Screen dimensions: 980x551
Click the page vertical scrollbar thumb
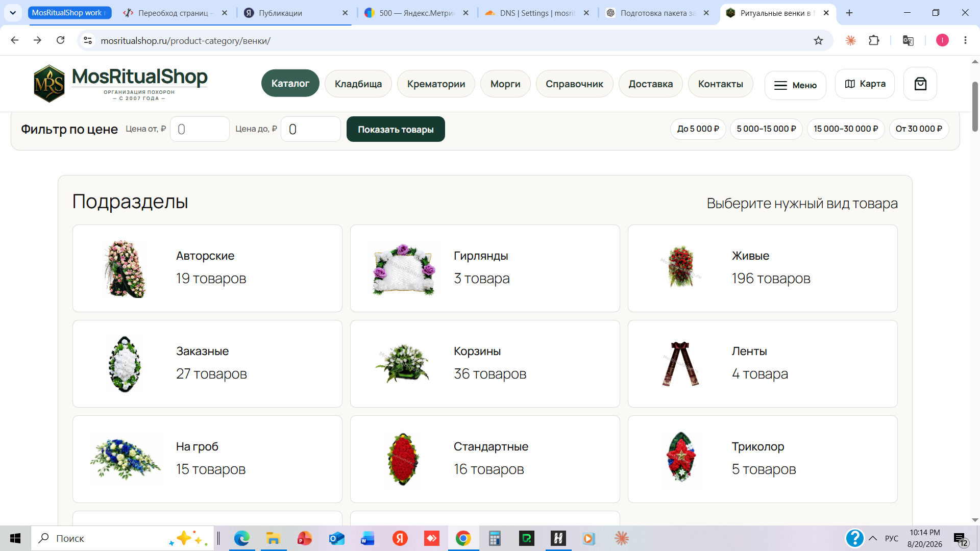coord(975,106)
